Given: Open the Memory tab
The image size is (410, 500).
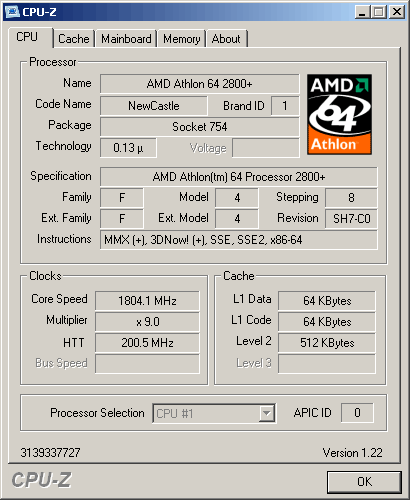Looking at the screenshot, I should (x=182, y=39).
